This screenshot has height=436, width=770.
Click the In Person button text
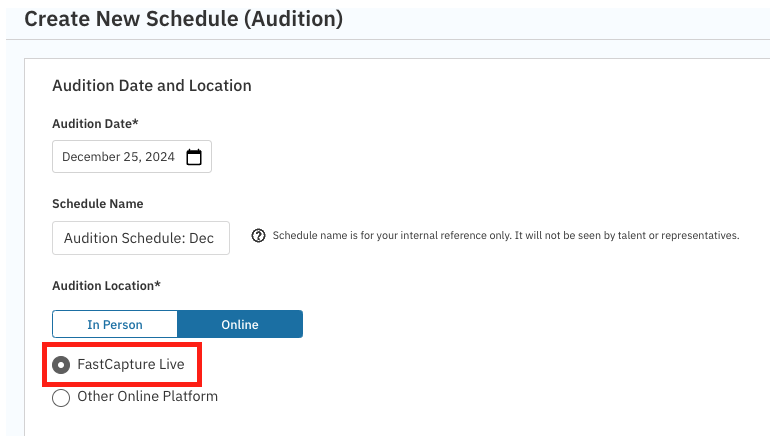pos(115,324)
